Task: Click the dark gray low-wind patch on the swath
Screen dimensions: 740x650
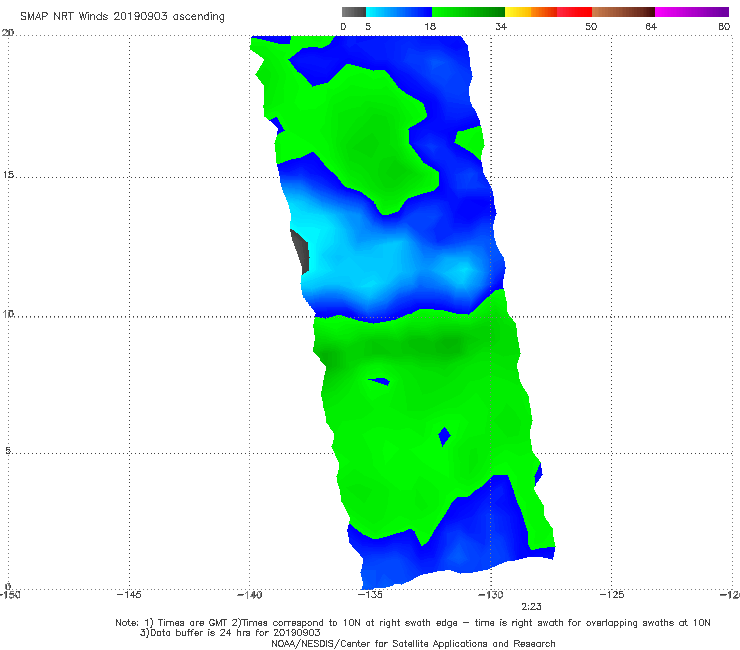Action: tap(301, 251)
